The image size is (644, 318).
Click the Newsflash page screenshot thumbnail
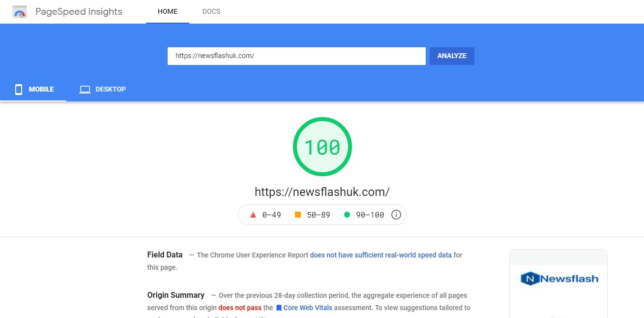point(558,284)
